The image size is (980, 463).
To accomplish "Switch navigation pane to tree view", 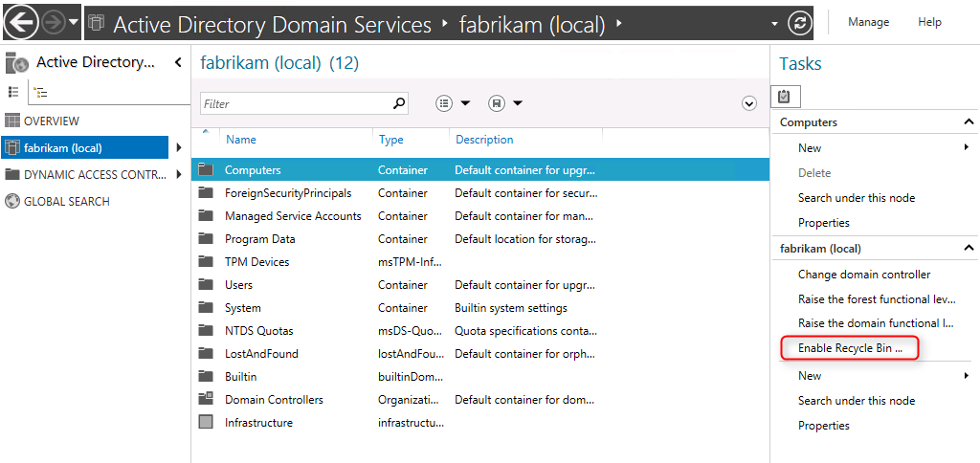I will point(40,92).
